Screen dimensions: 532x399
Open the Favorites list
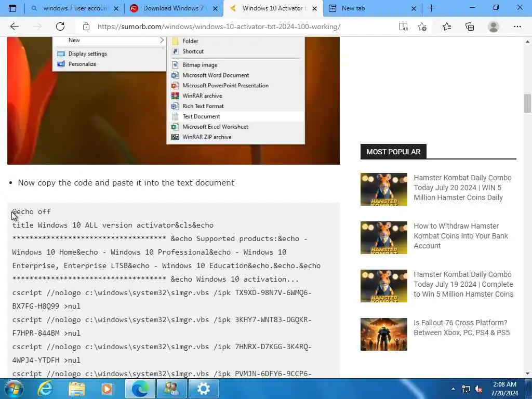pos(446,26)
